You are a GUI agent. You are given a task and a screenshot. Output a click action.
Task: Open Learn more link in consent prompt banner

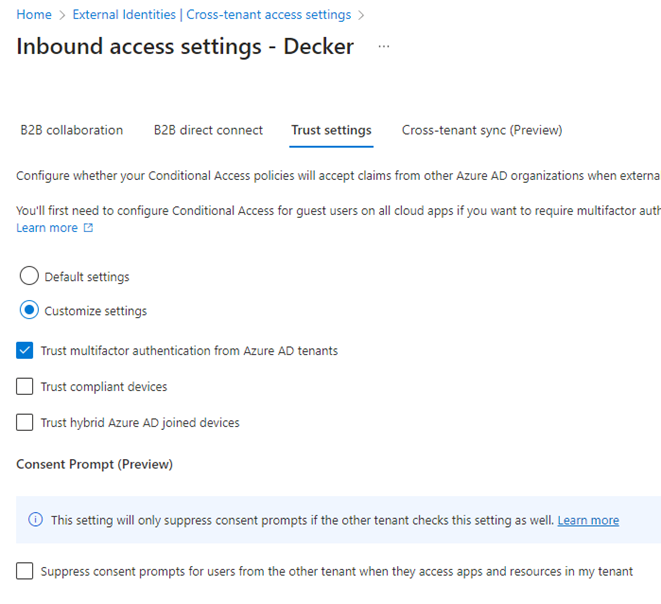point(588,520)
